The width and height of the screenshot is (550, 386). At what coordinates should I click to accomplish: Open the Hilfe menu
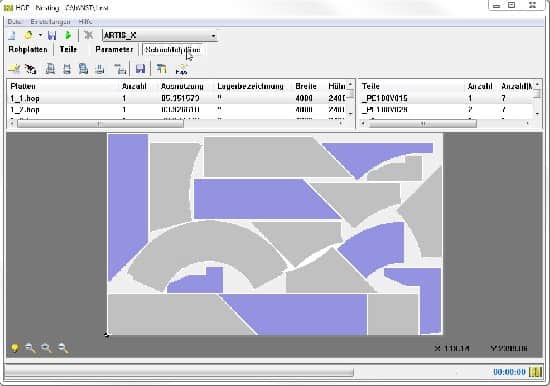[x=85, y=21]
